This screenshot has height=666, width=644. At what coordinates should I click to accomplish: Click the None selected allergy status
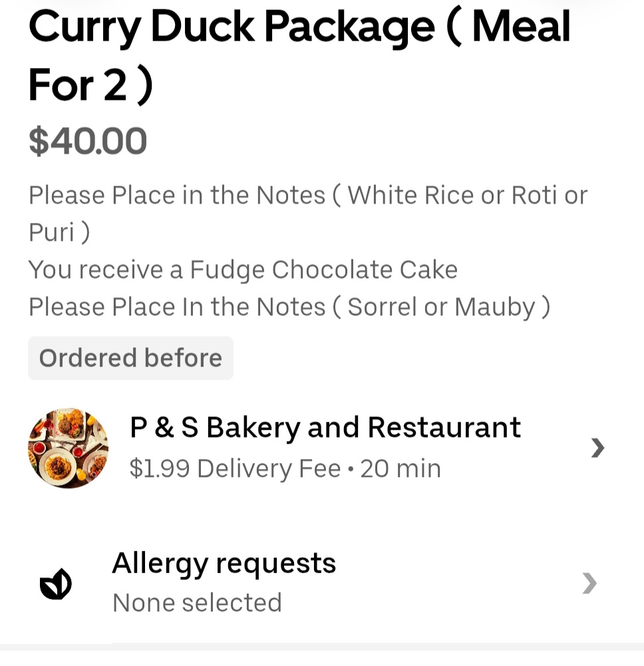coord(197,603)
